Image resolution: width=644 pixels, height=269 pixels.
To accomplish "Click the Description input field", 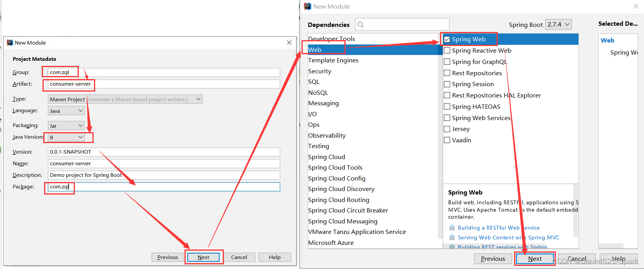I will 164,175.
